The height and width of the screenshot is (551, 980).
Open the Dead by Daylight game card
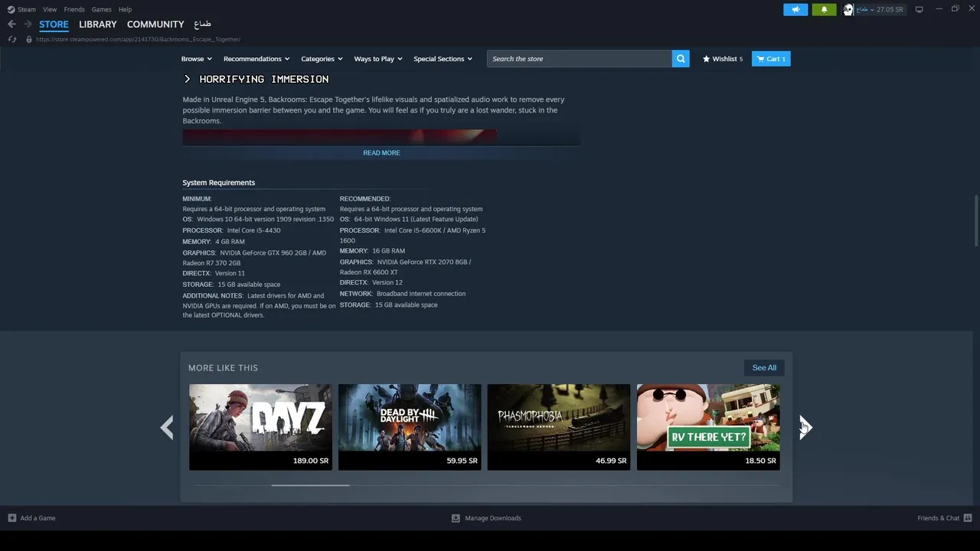tap(410, 427)
